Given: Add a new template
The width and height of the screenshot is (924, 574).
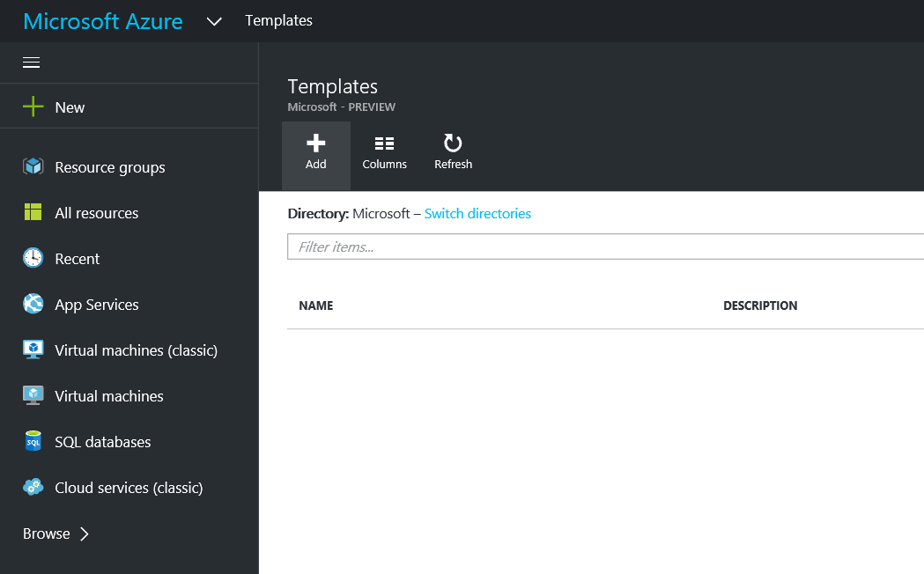Looking at the screenshot, I should (315, 153).
